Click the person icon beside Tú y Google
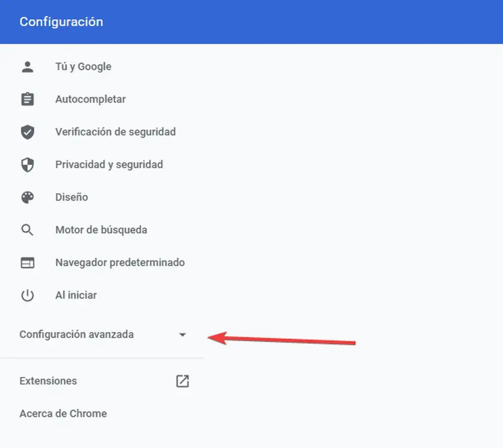Viewport: 503px width, 448px height. pos(27,67)
